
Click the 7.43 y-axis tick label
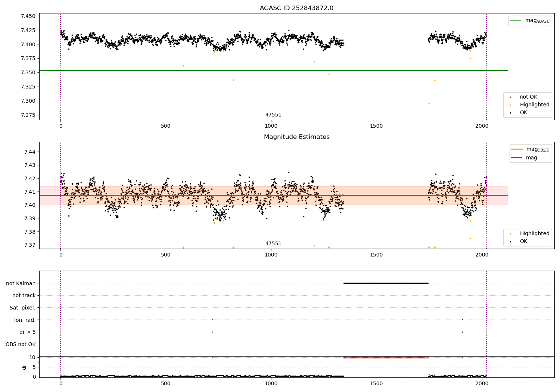point(29,165)
